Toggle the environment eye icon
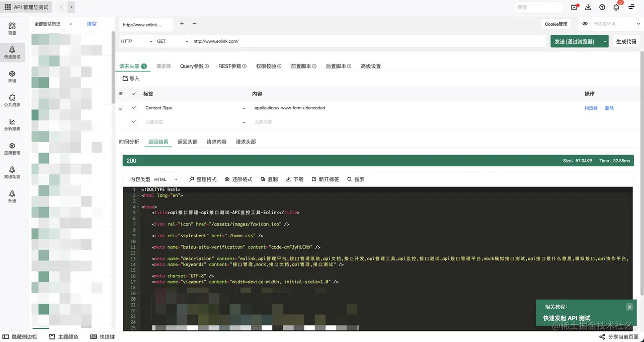 pyautogui.click(x=586, y=24)
